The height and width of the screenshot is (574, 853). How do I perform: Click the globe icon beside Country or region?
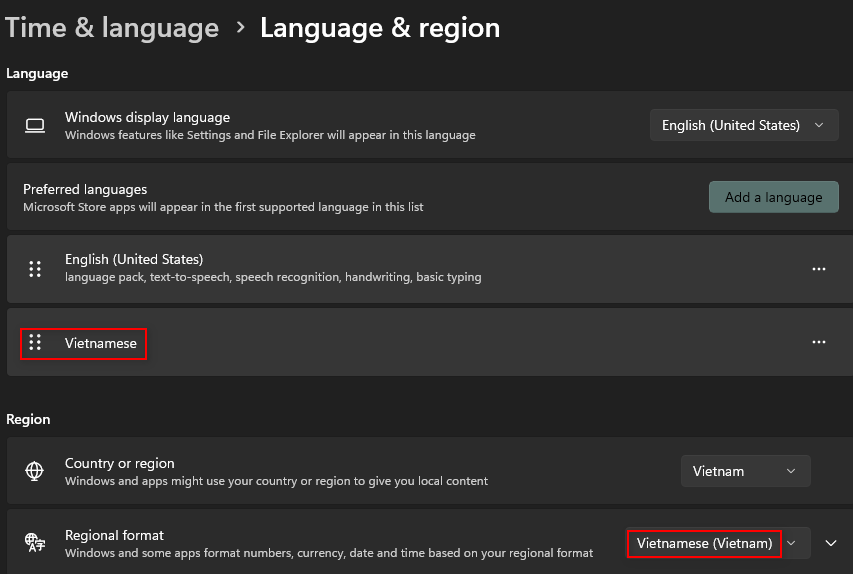(x=35, y=471)
